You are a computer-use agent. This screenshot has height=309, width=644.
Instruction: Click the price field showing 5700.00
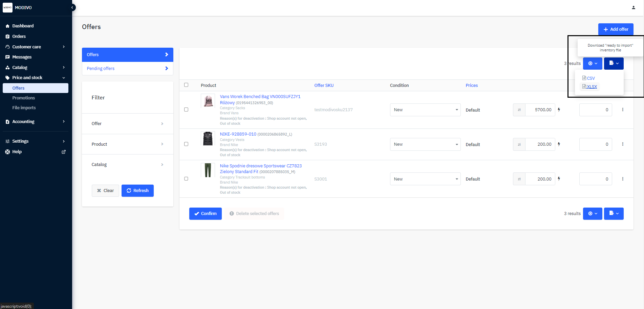tap(540, 110)
